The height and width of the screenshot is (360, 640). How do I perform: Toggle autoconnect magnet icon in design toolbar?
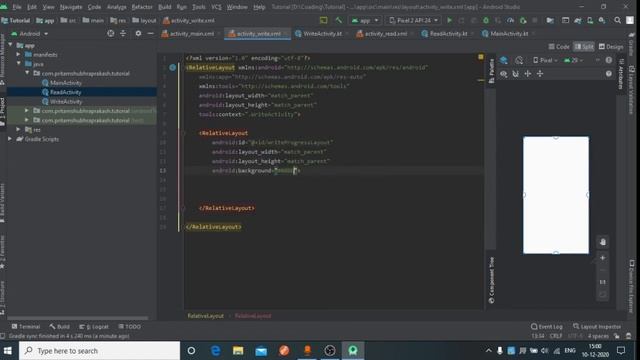[x=516, y=74]
